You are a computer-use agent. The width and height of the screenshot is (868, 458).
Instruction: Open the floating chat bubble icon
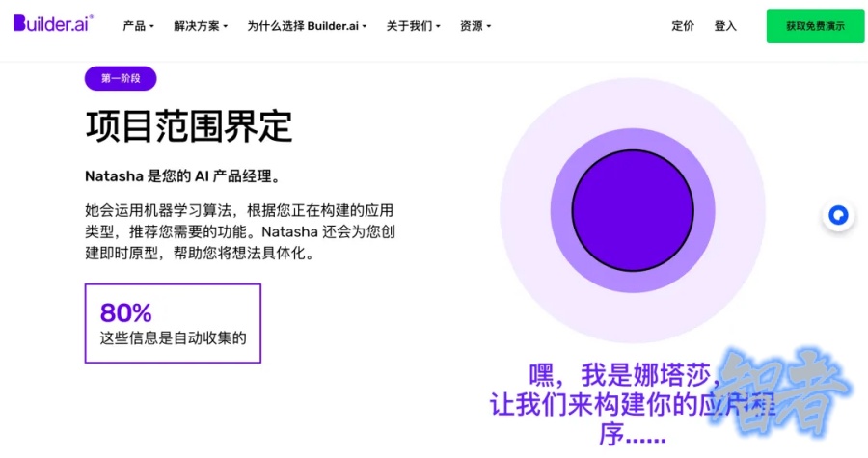[838, 215]
